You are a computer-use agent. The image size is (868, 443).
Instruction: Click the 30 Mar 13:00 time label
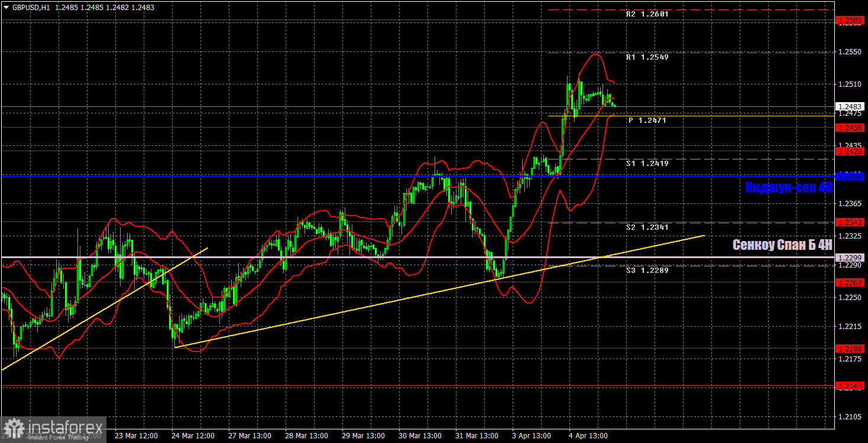point(420,436)
